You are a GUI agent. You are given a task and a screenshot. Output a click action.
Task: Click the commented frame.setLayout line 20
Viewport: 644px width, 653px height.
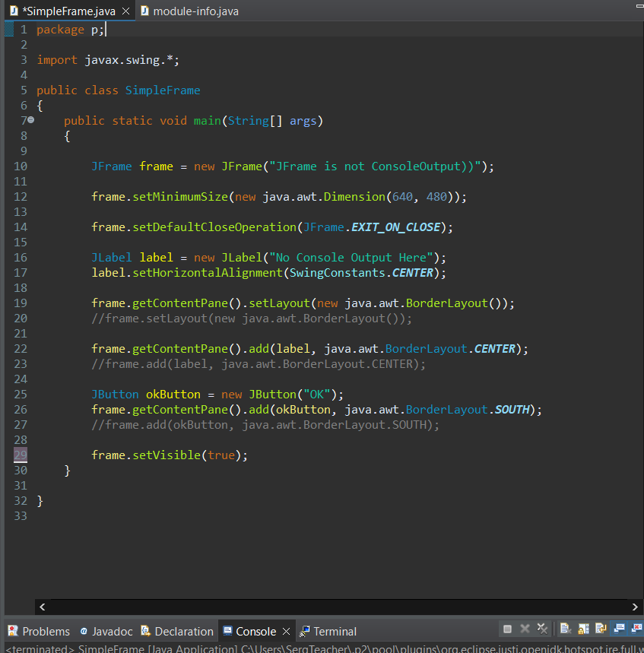pyautogui.click(x=252, y=319)
